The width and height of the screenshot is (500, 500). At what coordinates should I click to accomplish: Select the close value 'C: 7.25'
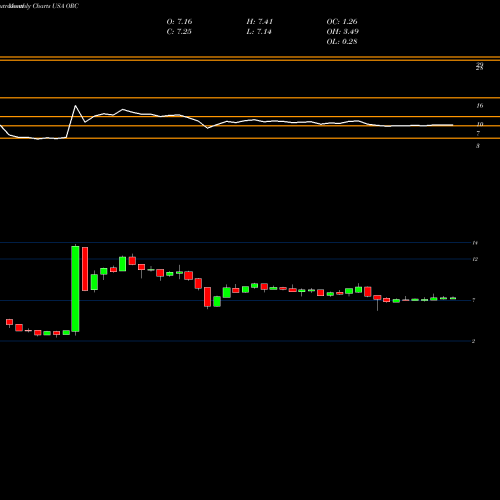[179, 32]
